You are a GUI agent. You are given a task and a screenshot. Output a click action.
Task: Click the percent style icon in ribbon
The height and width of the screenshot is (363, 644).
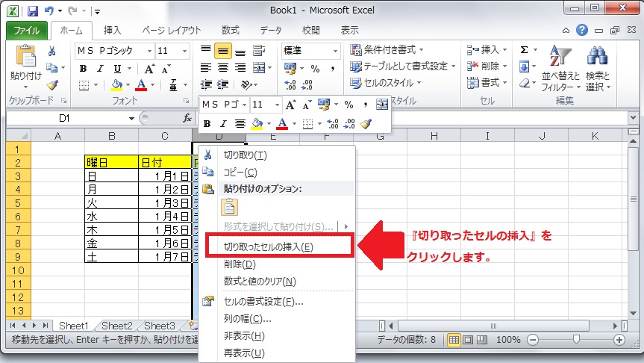315,68
